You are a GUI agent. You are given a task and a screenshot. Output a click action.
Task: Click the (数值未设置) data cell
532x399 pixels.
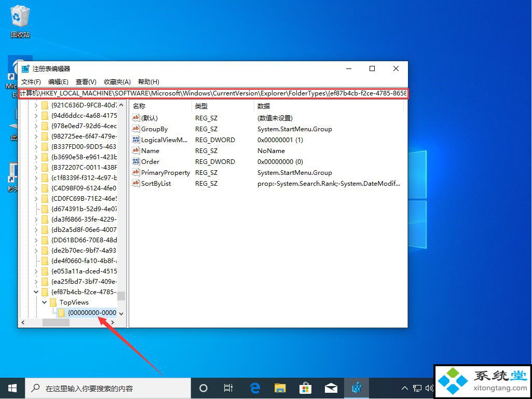click(x=275, y=118)
